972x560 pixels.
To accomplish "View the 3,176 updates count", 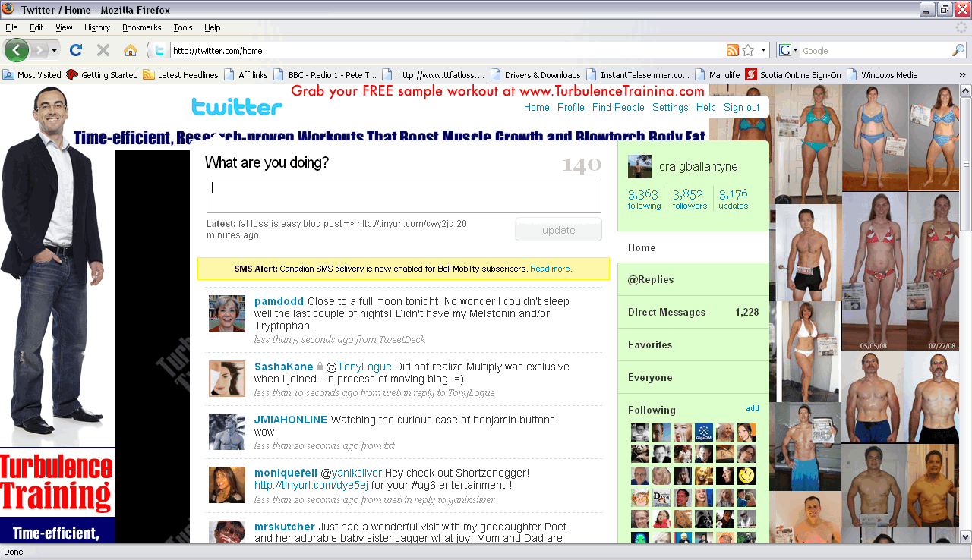I will [x=734, y=199].
